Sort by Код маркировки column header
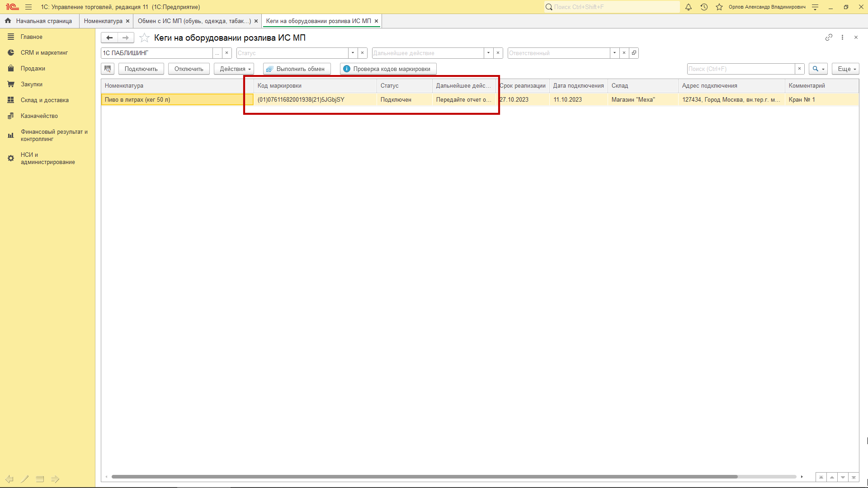Viewport: 868px width, 488px height. pyautogui.click(x=315, y=86)
